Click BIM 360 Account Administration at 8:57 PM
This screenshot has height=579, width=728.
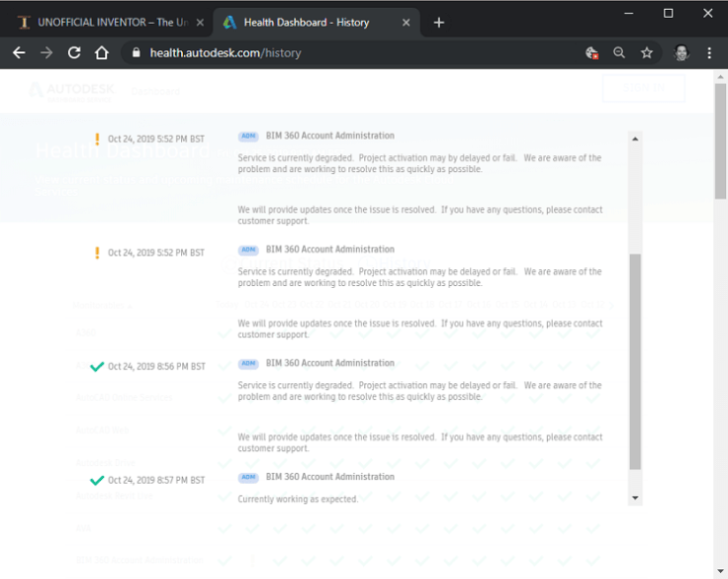coord(330,477)
